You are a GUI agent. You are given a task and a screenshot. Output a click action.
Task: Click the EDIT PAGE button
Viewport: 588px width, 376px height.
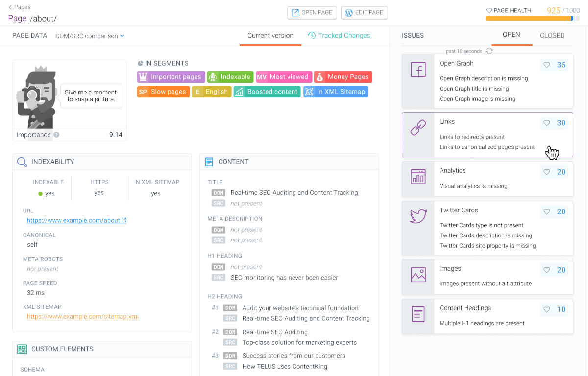[x=365, y=13]
